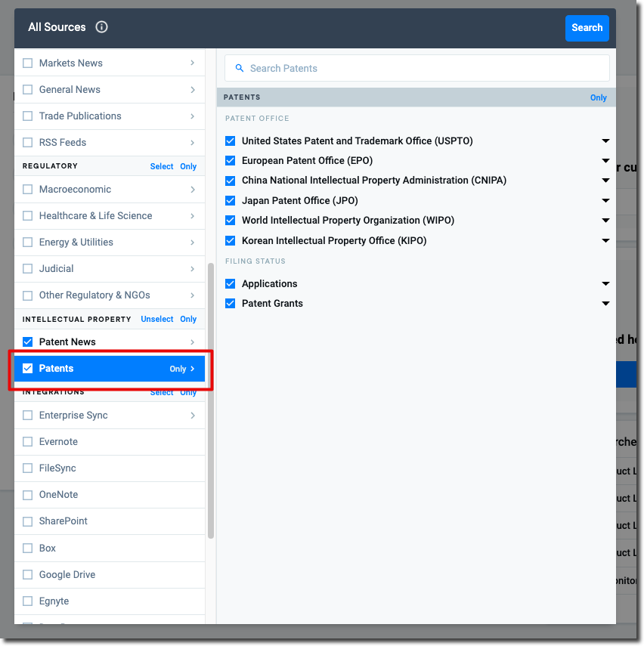Open Healthcare & Life Science chevron
The height and width of the screenshot is (646, 644).
(193, 215)
